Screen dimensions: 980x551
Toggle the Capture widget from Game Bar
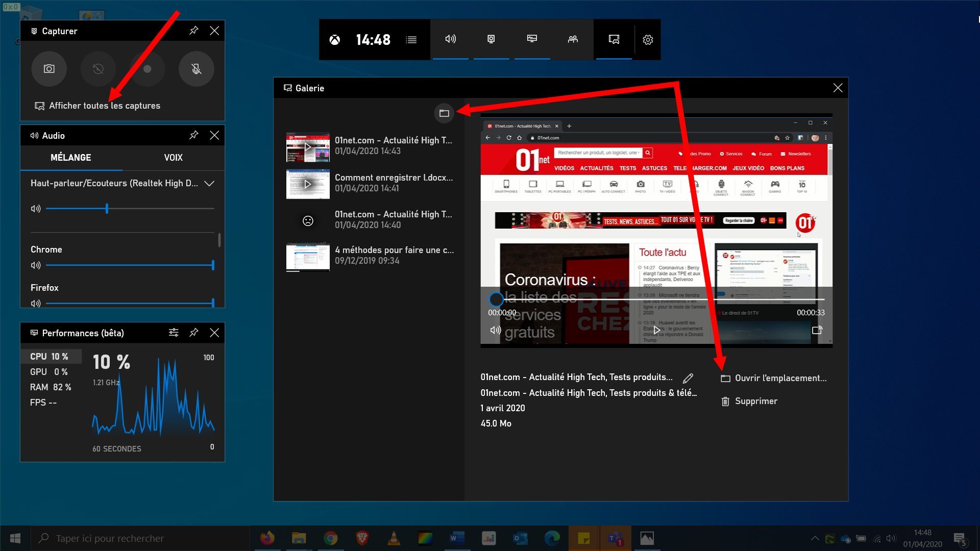[491, 39]
